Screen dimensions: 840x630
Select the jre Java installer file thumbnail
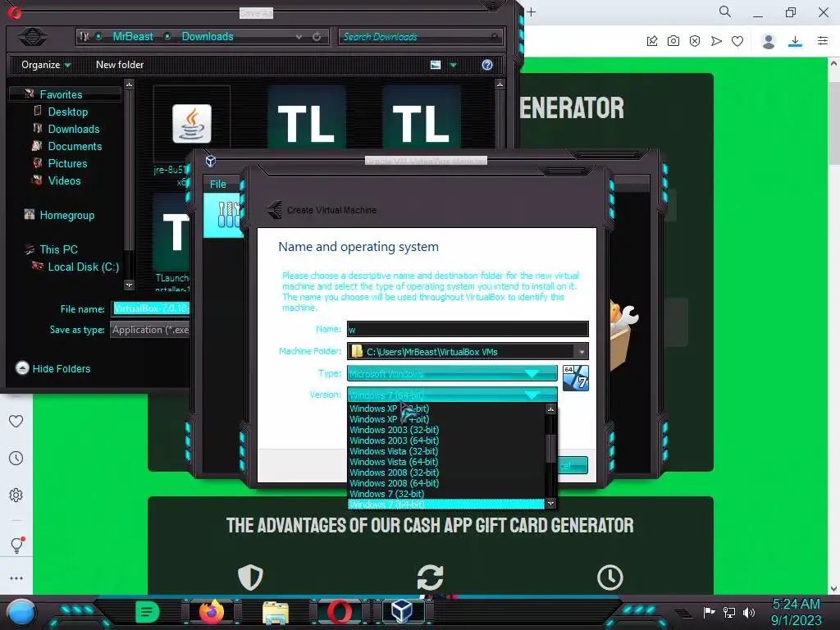[x=191, y=123]
